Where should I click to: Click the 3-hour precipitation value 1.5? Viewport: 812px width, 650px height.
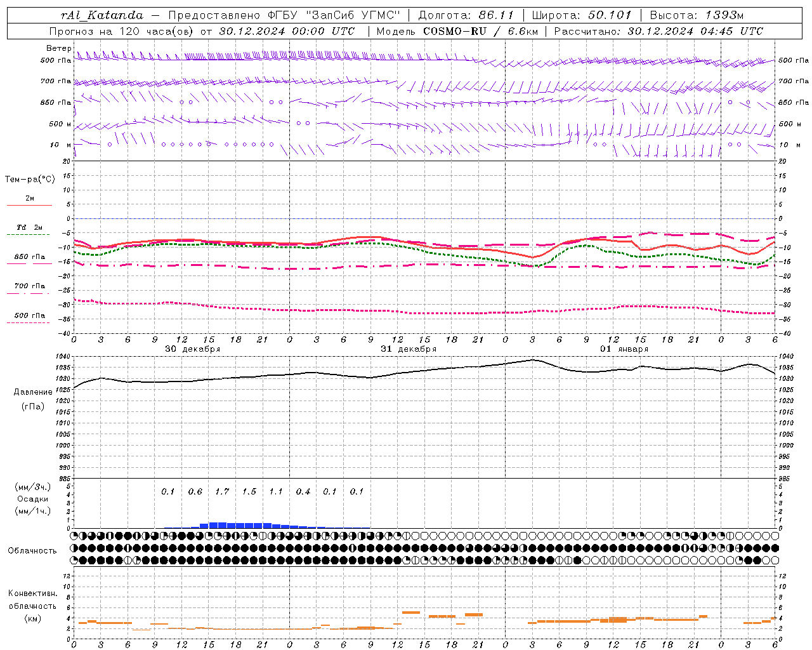click(x=249, y=491)
